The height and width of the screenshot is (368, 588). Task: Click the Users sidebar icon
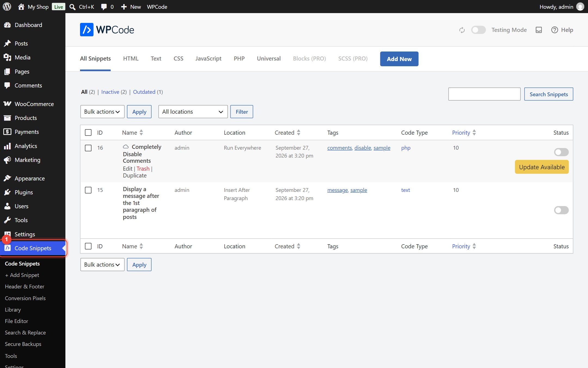[x=7, y=206]
